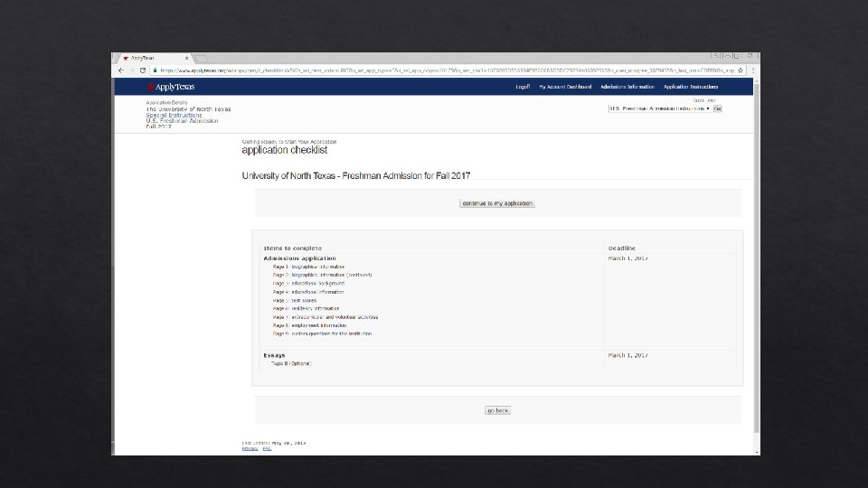Open a new browser tab
The image size is (868, 488).
(x=201, y=58)
